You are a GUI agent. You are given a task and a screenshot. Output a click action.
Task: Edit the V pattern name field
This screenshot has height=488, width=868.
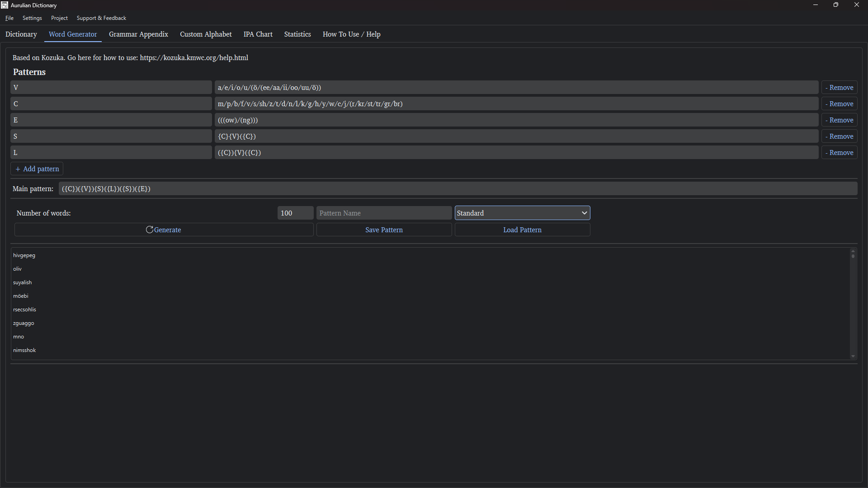click(111, 88)
